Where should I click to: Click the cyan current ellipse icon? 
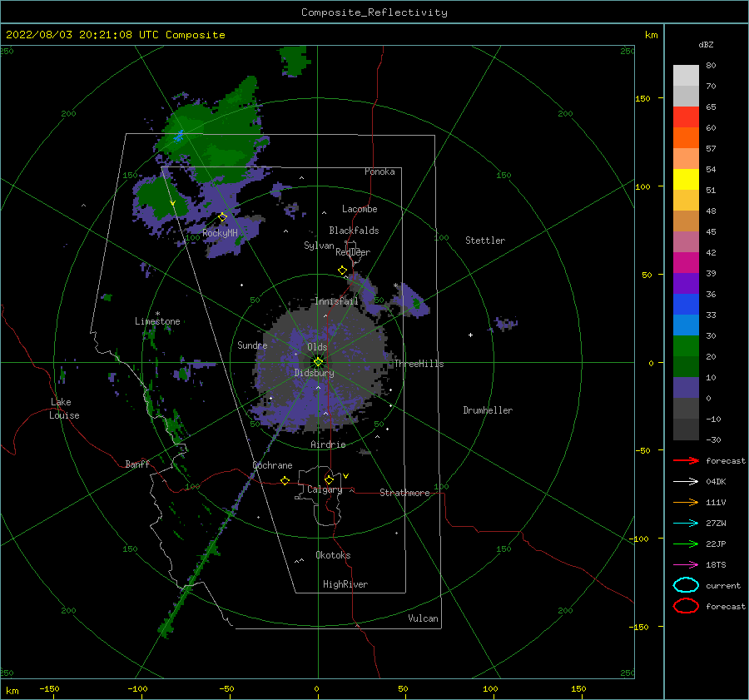pyautogui.click(x=686, y=585)
